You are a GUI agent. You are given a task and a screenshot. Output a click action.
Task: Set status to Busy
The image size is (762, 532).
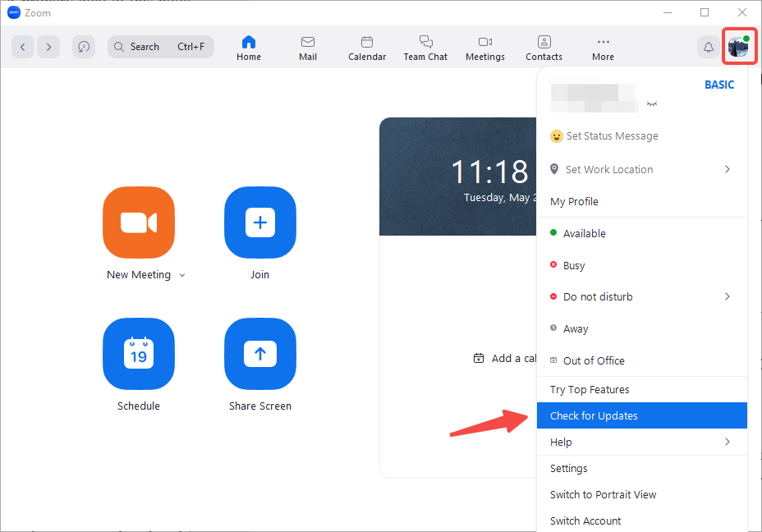575,265
